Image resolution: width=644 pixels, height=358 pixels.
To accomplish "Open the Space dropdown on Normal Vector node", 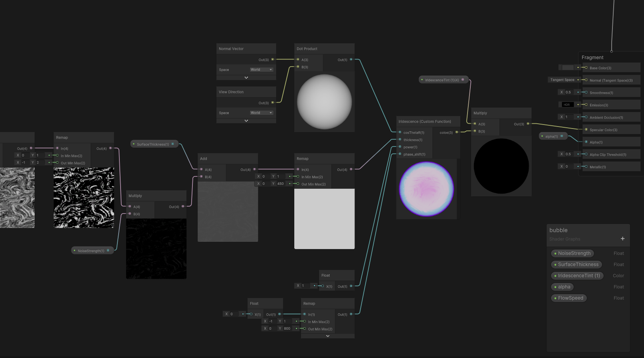I will point(262,70).
